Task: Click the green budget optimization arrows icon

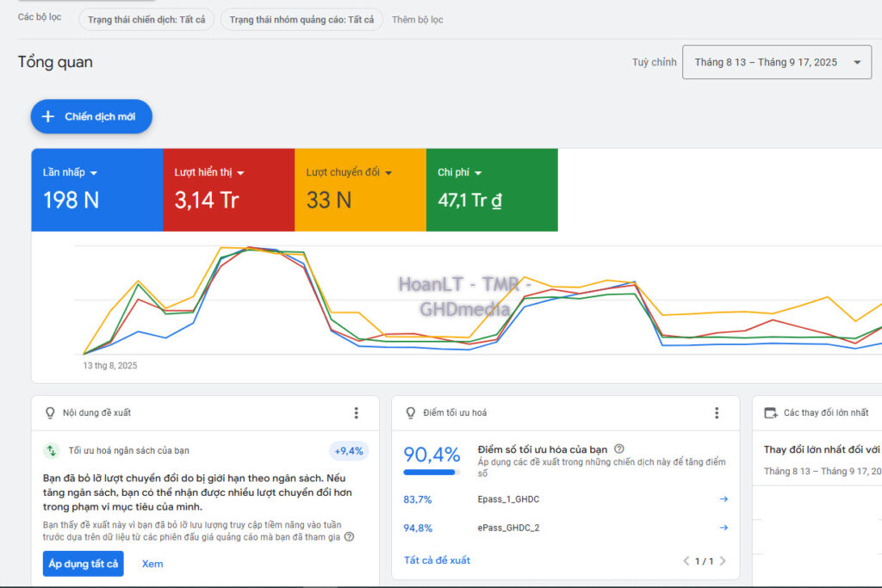Action: 53,450
